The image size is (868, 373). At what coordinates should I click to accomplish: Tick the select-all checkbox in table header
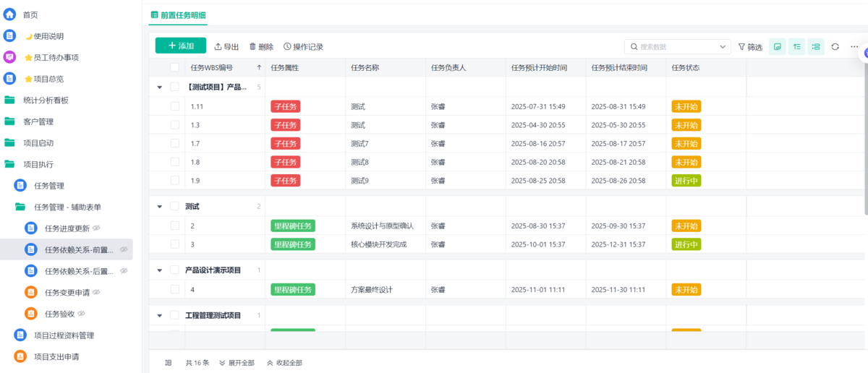click(x=174, y=68)
